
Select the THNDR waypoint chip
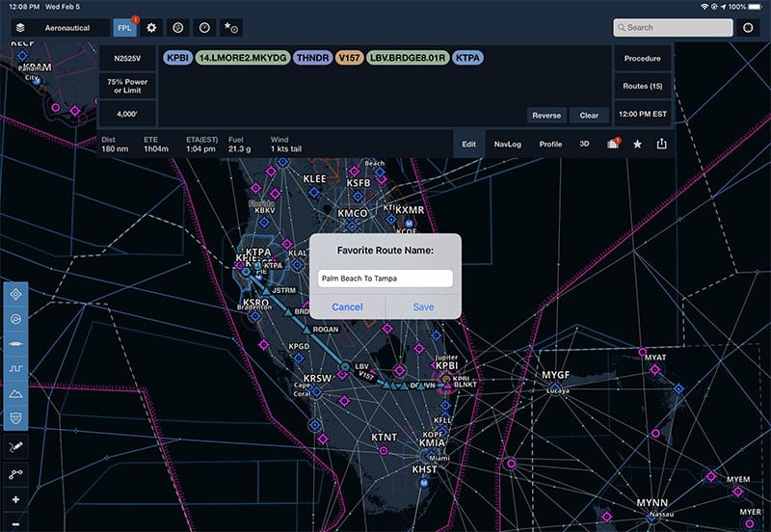(312, 58)
